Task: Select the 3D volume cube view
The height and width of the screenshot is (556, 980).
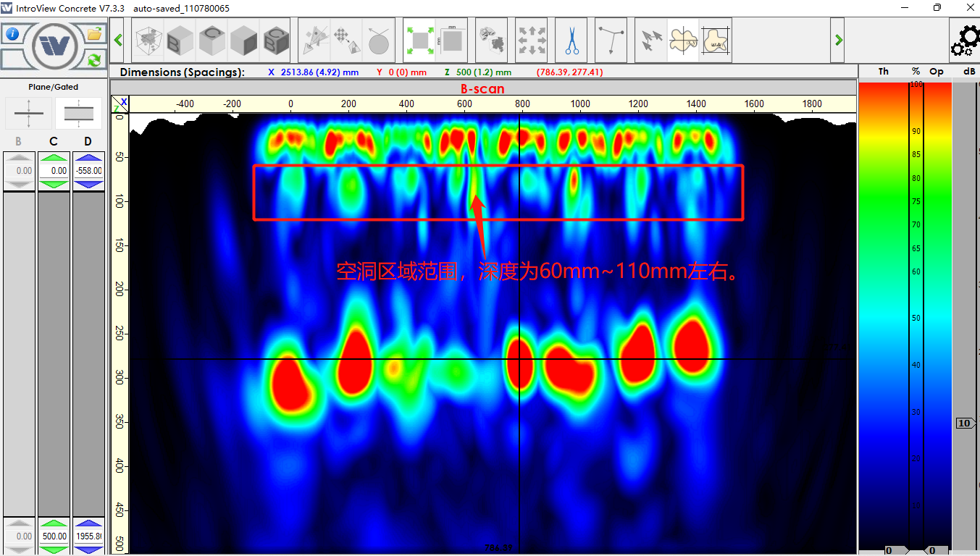Action: [x=148, y=41]
